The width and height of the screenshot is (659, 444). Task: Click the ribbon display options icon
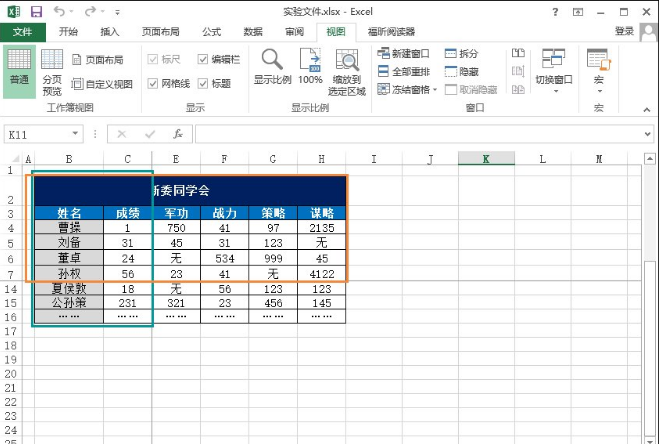pos(578,12)
